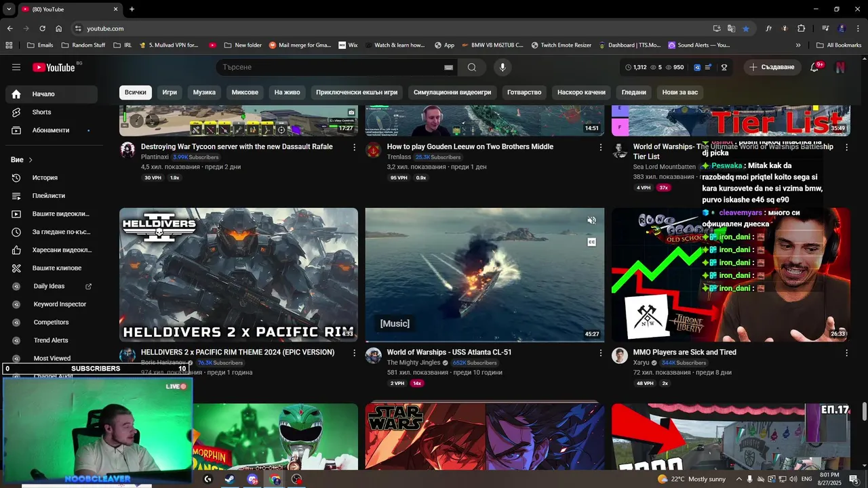The width and height of the screenshot is (868, 488).
Task: Open Xaryu channel avatar
Action: tap(619, 356)
